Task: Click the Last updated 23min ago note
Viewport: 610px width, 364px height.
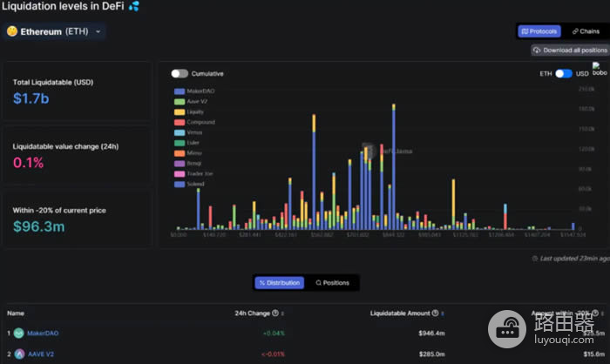Action: point(571,259)
